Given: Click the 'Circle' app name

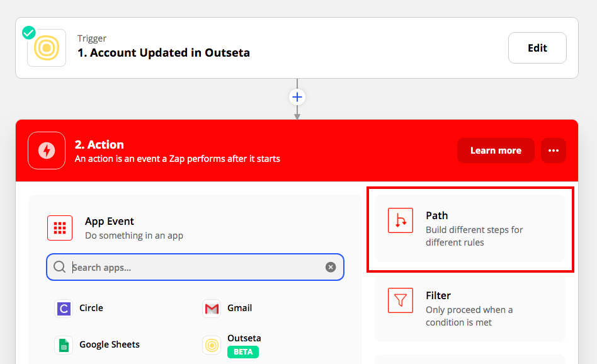Looking at the screenshot, I should [91, 308].
